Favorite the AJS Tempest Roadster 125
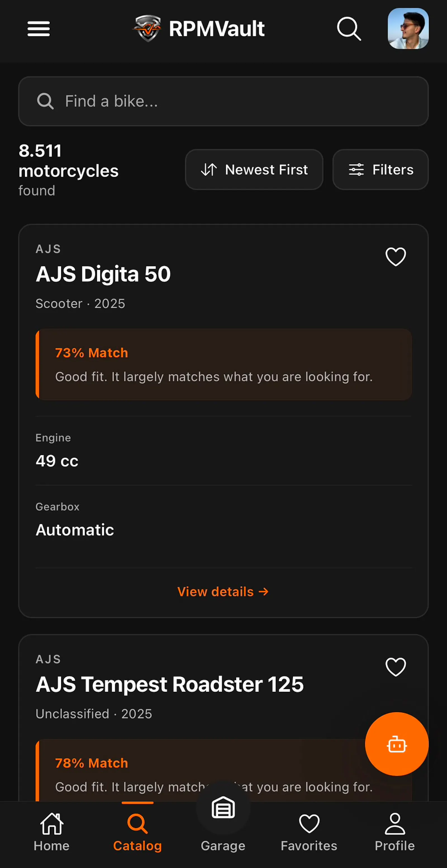Screen dimensions: 447x868 [395, 667]
